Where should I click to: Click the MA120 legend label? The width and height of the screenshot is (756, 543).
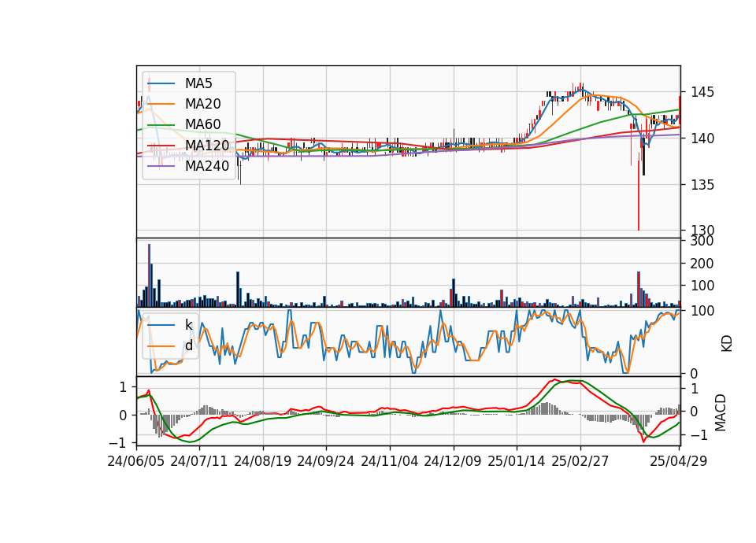(x=207, y=145)
